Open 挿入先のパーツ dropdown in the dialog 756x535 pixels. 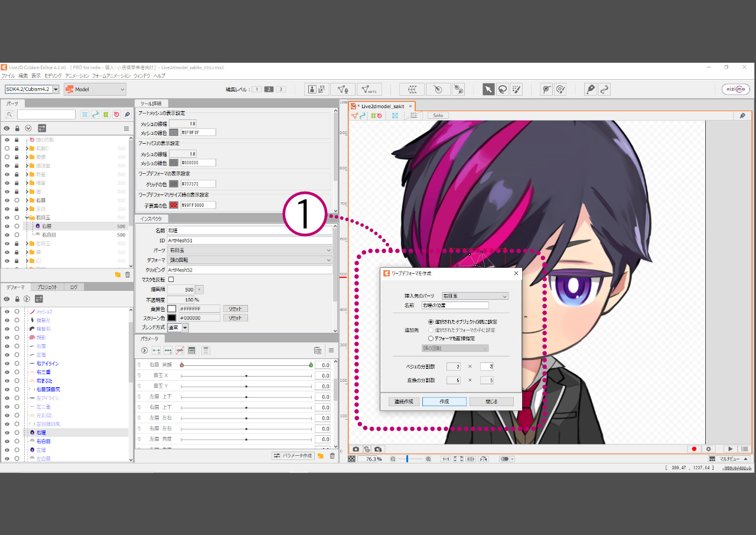[x=475, y=296]
